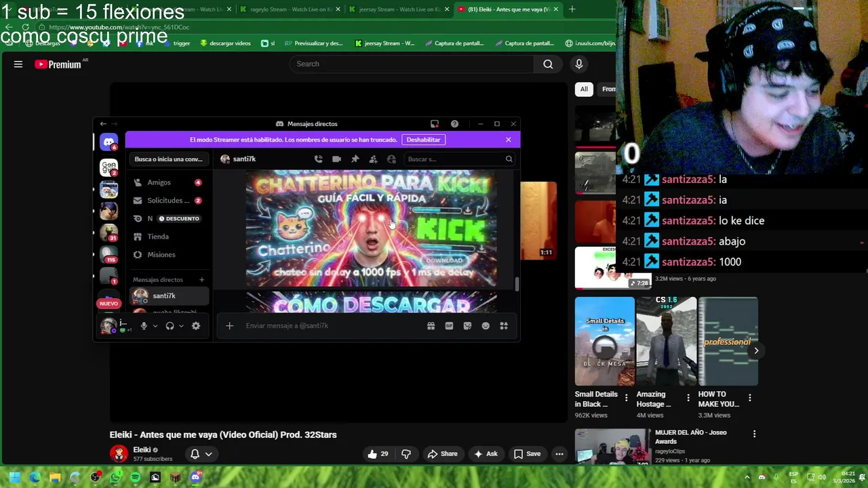
Task: Show next Shorts with right arrow
Action: (756, 350)
